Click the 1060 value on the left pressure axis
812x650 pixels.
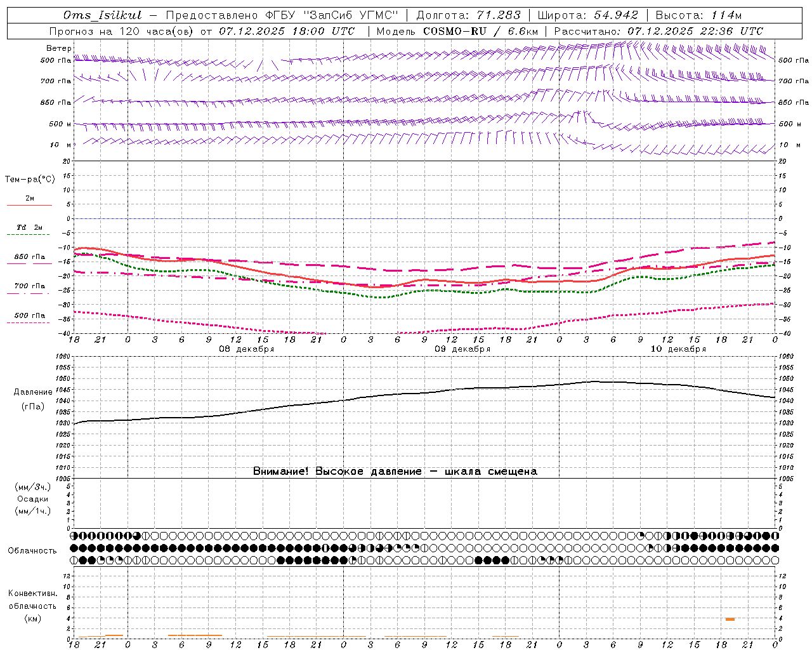click(x=64, y=356)
